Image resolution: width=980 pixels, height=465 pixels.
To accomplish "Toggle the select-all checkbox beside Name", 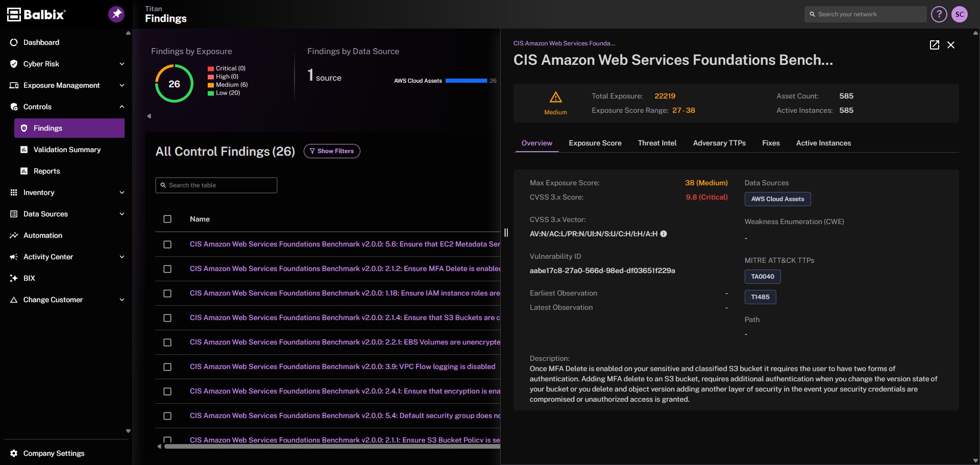I will (167, 219).
